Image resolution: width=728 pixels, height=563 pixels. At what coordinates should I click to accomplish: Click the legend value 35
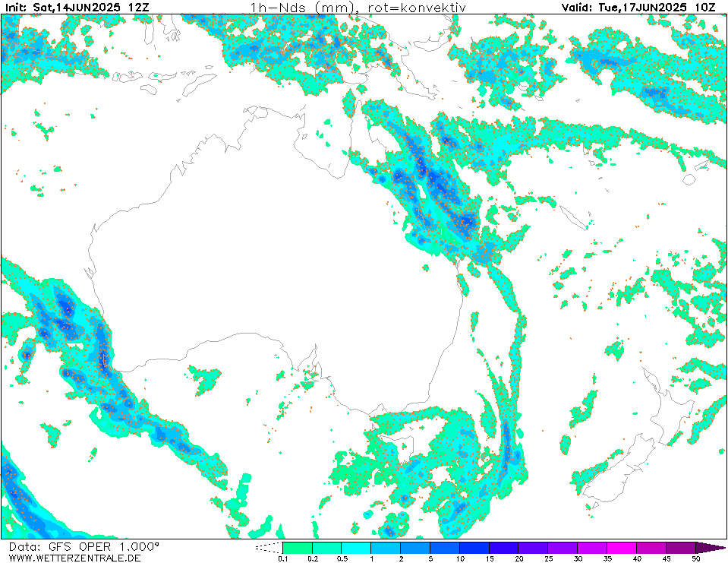pos(607,558)
